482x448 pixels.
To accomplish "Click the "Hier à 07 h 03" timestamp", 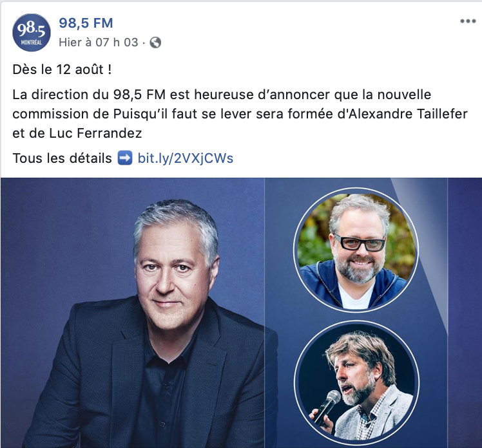I will coord(99,42).
